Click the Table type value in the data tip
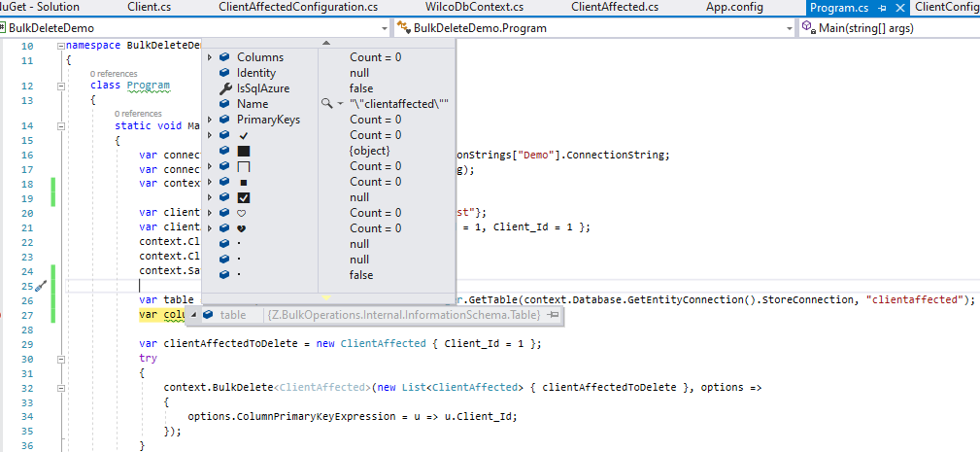The image size is (980, 452). [404, 315]
